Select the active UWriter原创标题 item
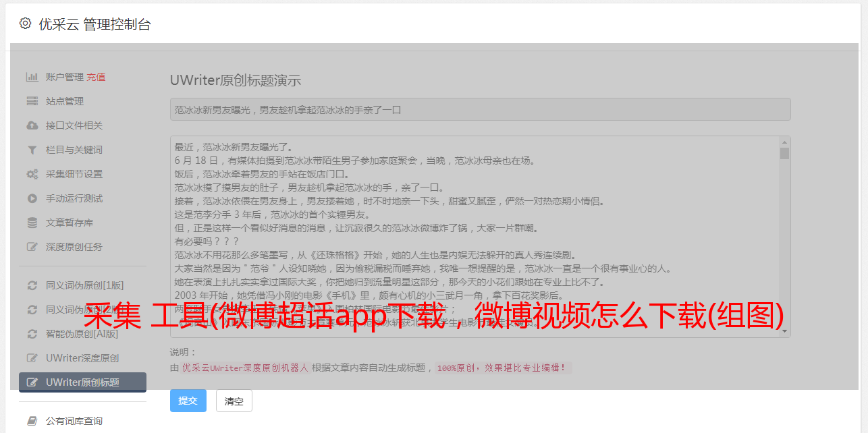The height and width of the screenshot is (433, 868). [82, 382]
